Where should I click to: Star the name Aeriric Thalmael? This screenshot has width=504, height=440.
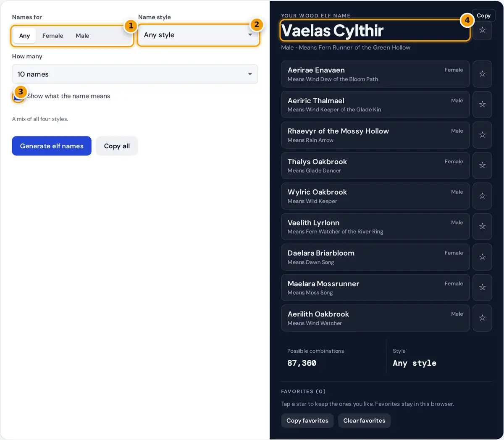point(482,105)
